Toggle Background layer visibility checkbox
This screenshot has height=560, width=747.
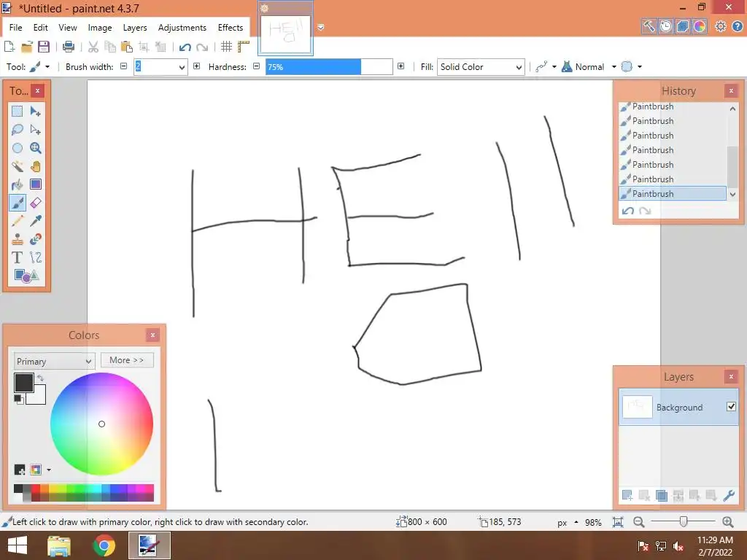[731, 407]
